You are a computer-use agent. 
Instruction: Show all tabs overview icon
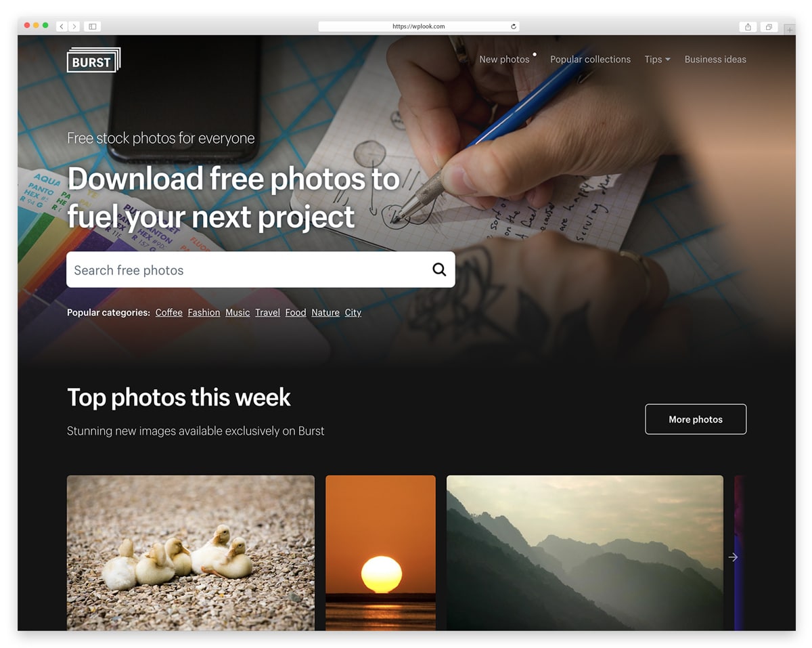(x=769, y=26)
